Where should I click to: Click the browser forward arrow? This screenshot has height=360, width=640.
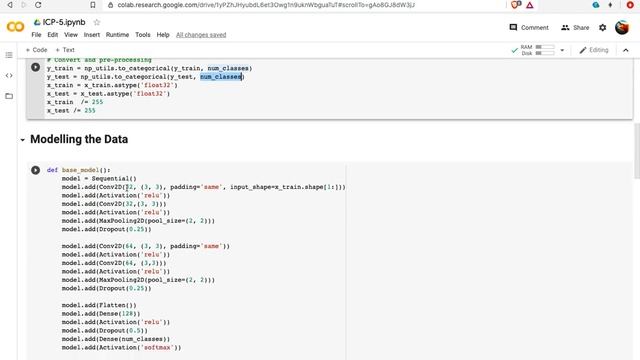pyautogui.click(x=23, y=5)
